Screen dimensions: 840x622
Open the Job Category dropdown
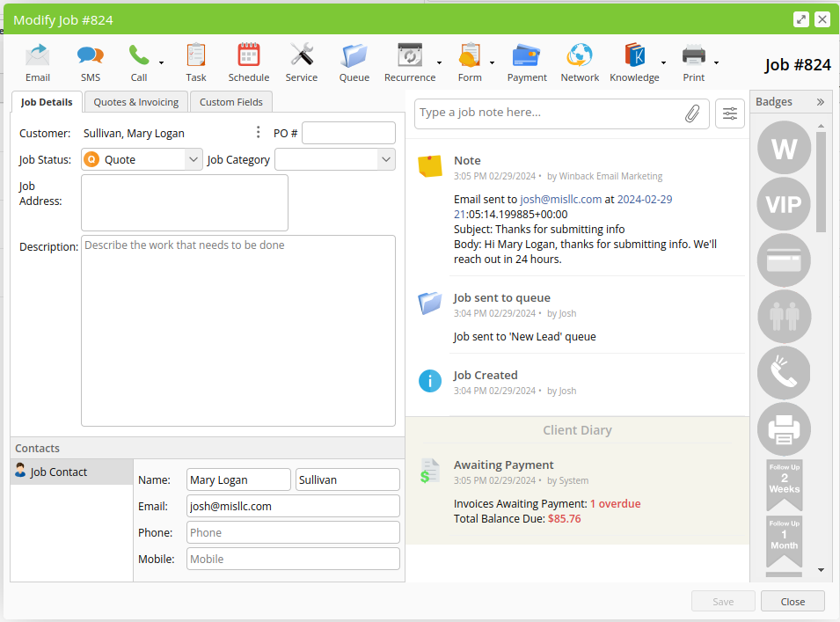point(385,159)
